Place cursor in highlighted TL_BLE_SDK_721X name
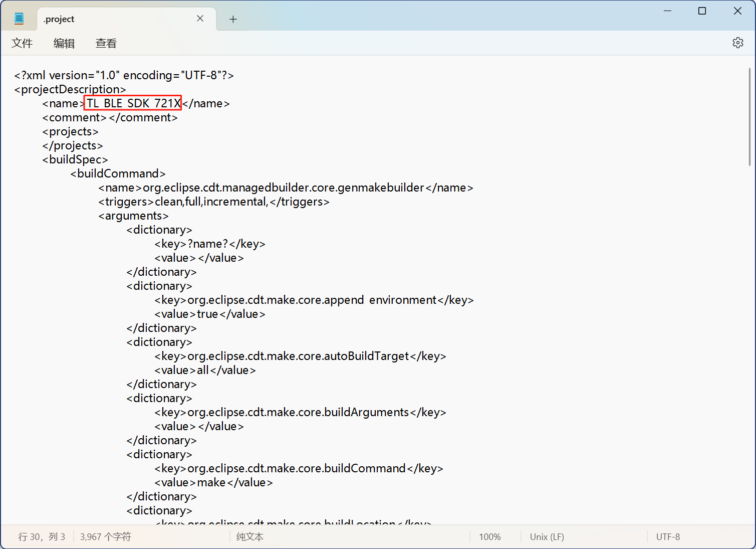Image resolution: width=756 pixels, height=549 pixels. tap(133, 103)
